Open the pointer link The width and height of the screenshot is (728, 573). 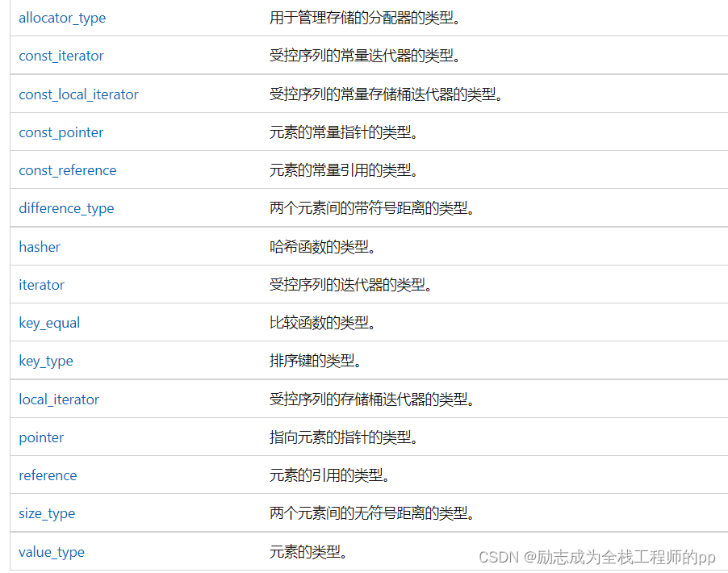click(41, 437)
